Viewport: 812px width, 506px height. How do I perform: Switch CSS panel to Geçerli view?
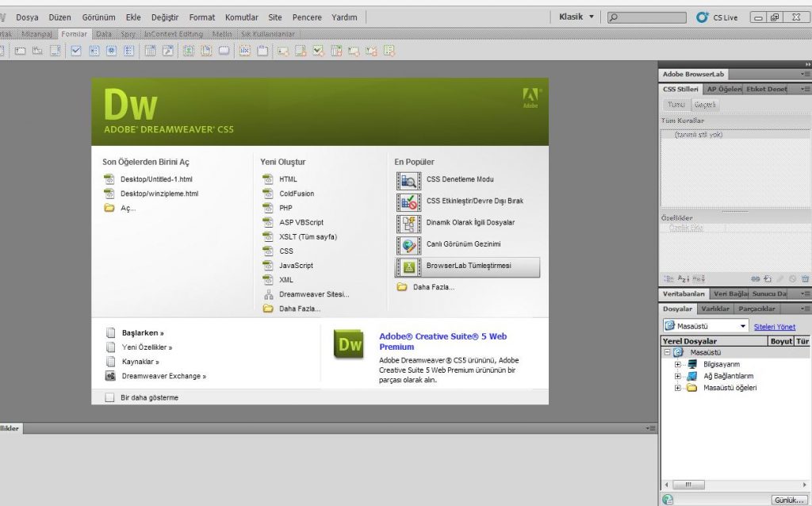tap(705, 105)
